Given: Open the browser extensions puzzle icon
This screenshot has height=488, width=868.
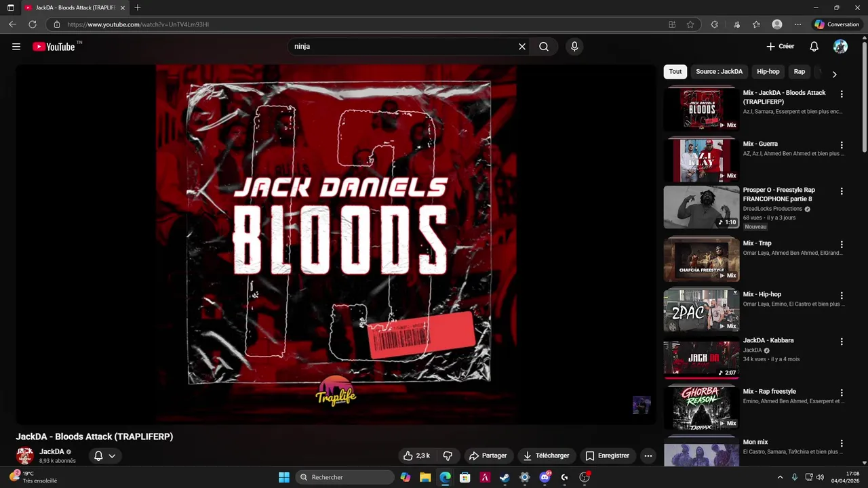Looking at the screenshot, I should click(714, 24).
